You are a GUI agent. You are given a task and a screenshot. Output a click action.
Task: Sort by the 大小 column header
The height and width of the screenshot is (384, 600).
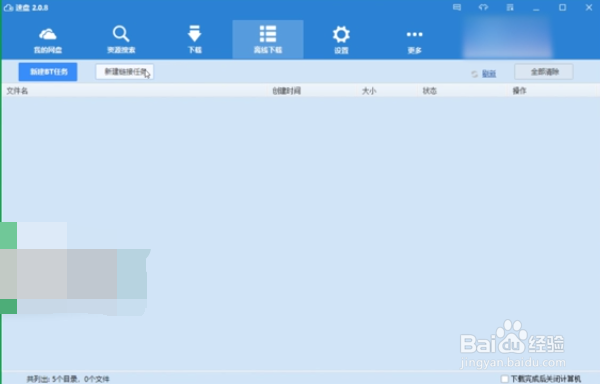tap(369, 91)
